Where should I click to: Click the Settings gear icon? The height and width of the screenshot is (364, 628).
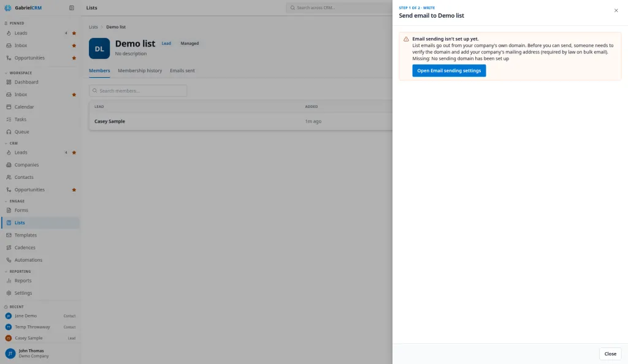tap(9, 293)
